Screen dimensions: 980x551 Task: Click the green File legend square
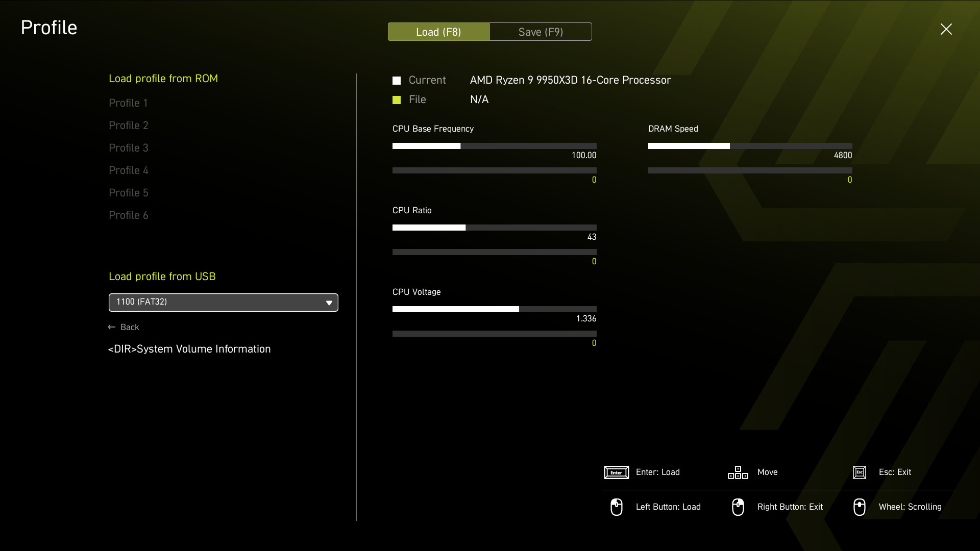(x=397, y=100)
